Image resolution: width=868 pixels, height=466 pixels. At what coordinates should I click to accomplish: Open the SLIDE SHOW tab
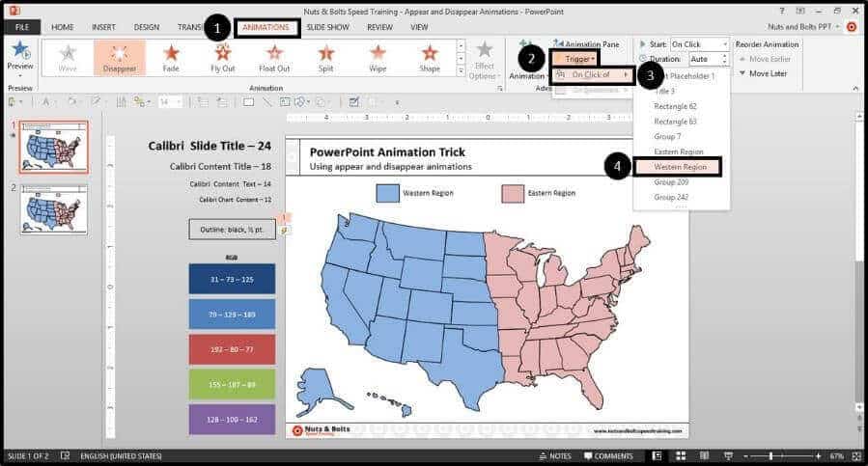point(327,27)
